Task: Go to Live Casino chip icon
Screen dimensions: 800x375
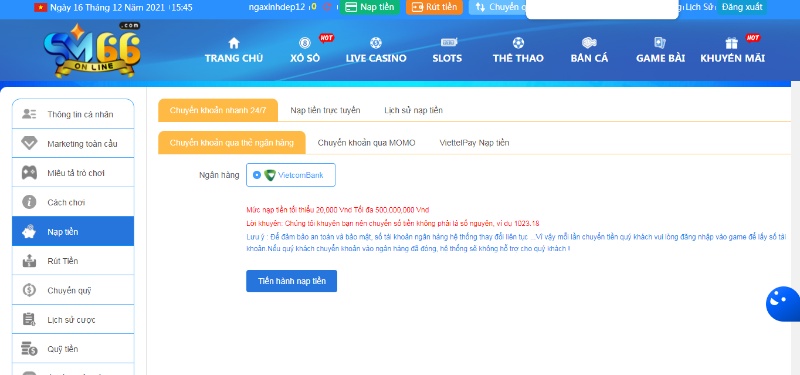Action: coord(376,43)
